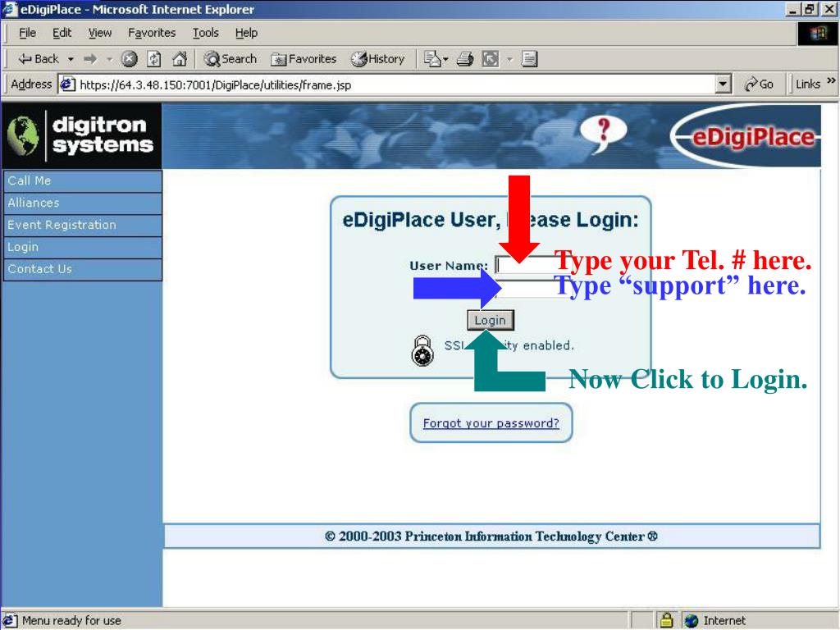840x630 pixels.
Task: Expand the Links bar chevron
Action: click(x=831, y=81)
